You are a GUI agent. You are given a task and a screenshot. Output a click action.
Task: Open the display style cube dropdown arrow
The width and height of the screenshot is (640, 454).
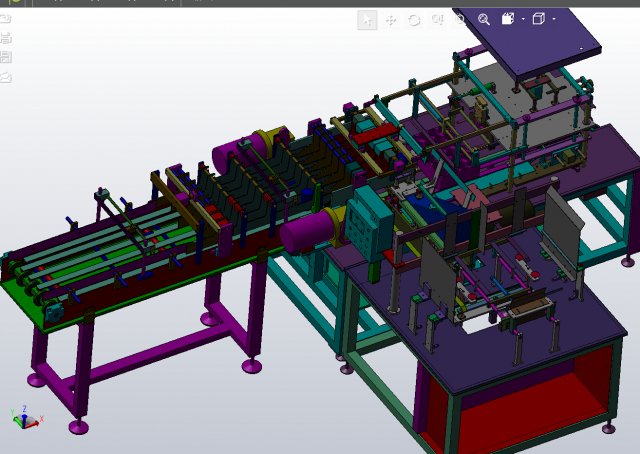553,19
